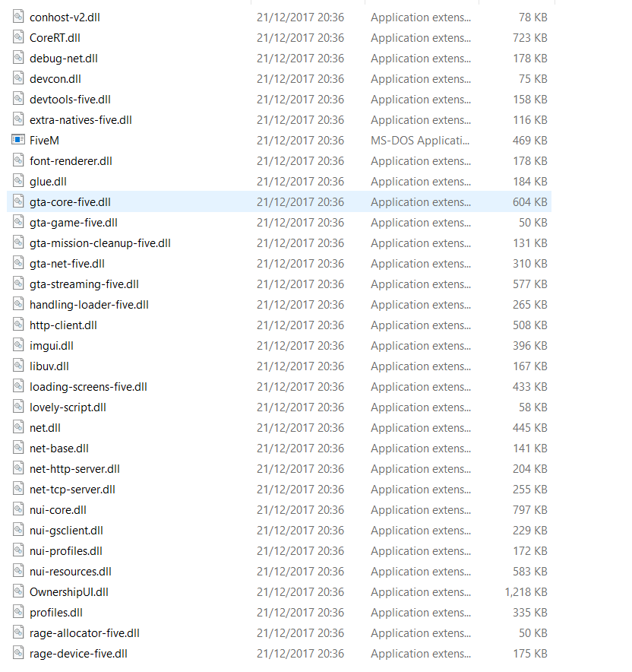Screen dimensions: 632x672
Task: Click the conhost-v2.dll file icon
Action: (18, 17)
